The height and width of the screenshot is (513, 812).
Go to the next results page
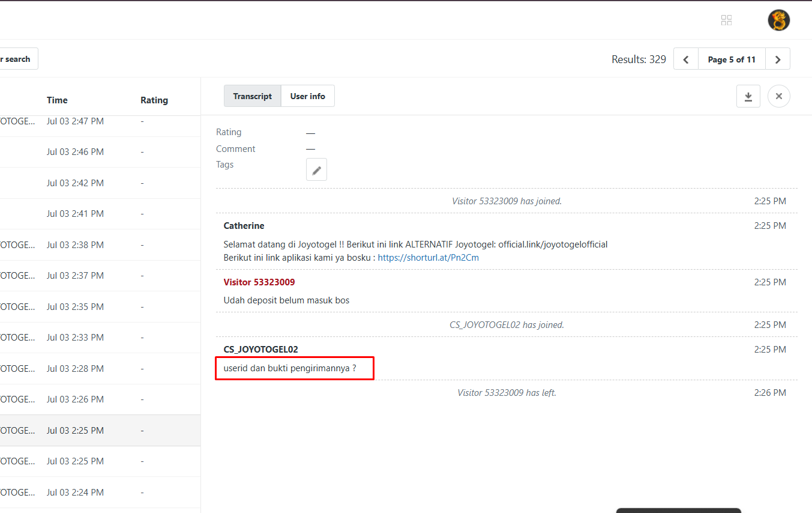pos(778,59)
